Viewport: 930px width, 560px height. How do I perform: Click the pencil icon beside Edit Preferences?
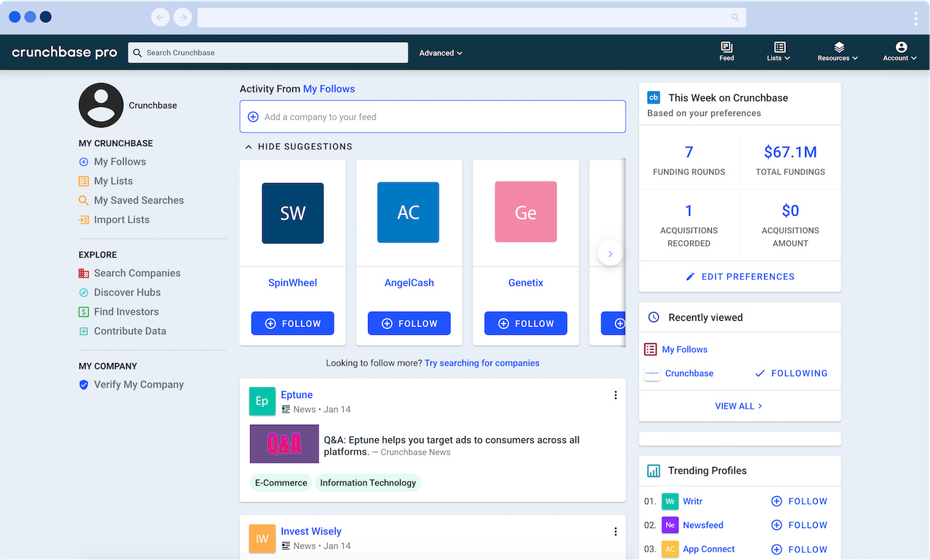pos(690,277)
